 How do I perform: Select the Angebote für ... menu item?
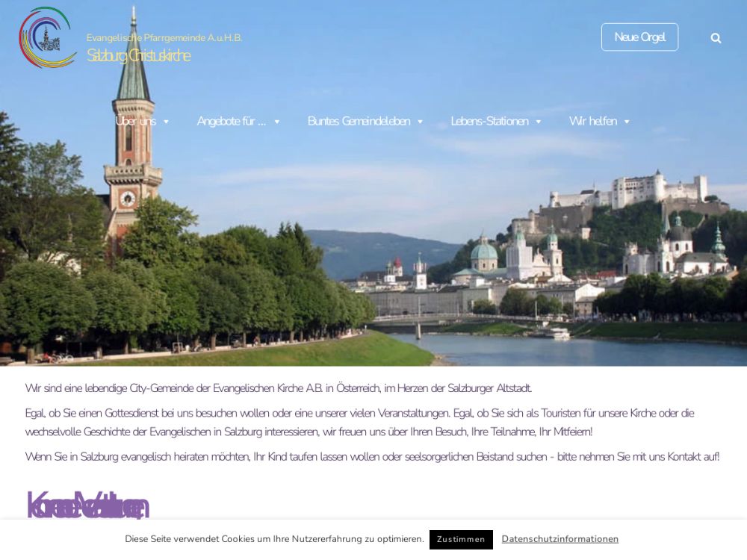click(231, 121)
